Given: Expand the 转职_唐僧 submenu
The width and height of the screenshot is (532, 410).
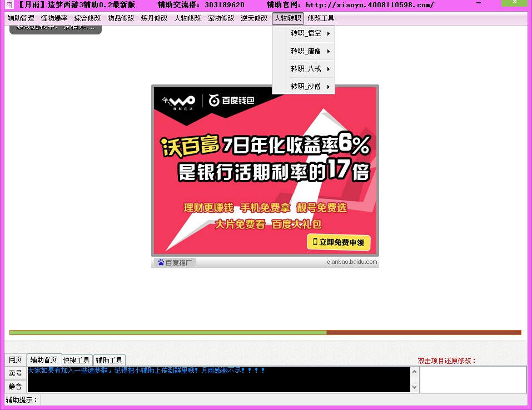Looking at the screenshot, I should click(310, 51).
